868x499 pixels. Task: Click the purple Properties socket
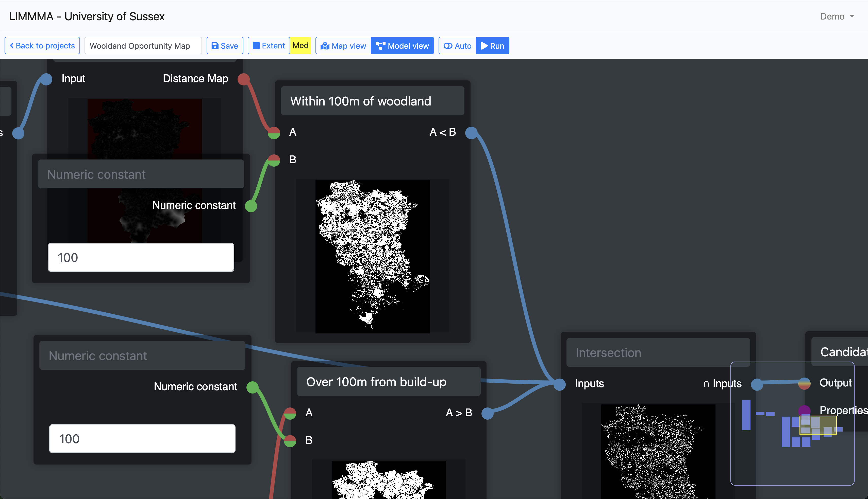click(804, 411)
